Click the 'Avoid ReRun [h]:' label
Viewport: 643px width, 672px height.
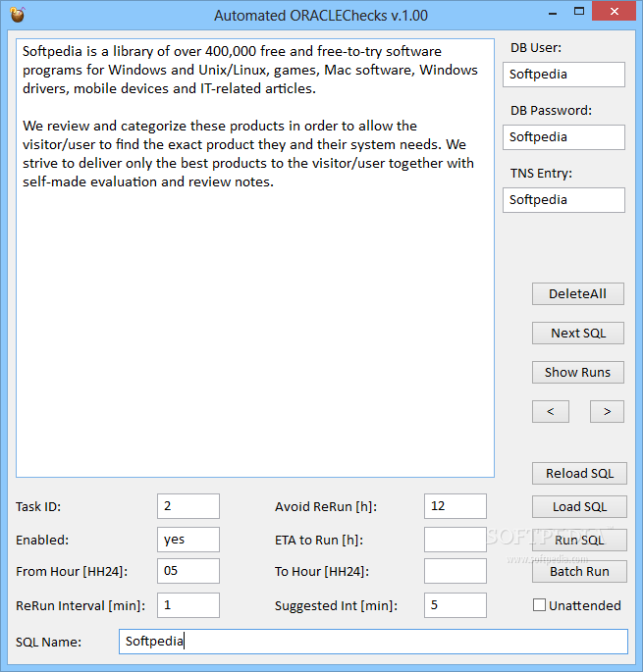coord(326,507)
